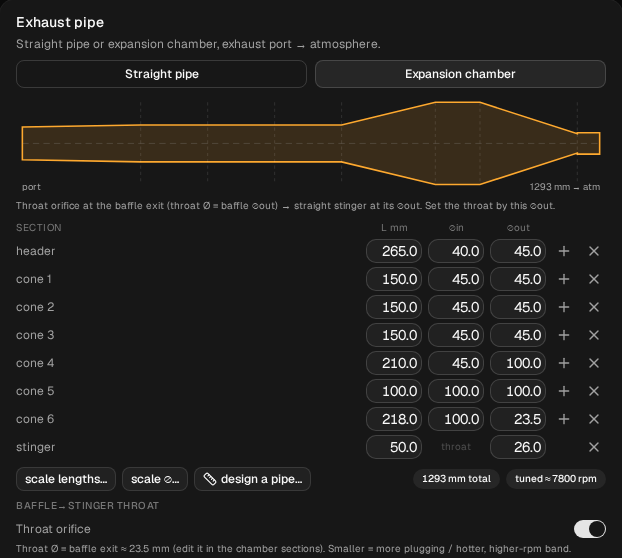622x558 pixels.
Task: Click the 'L mm' column header
Action: pos(394,228)
